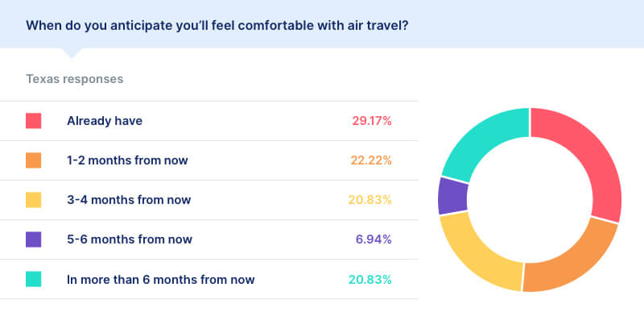
Task: Click the yellow 3-4 months legend swatch
Action: pos(33,200)
